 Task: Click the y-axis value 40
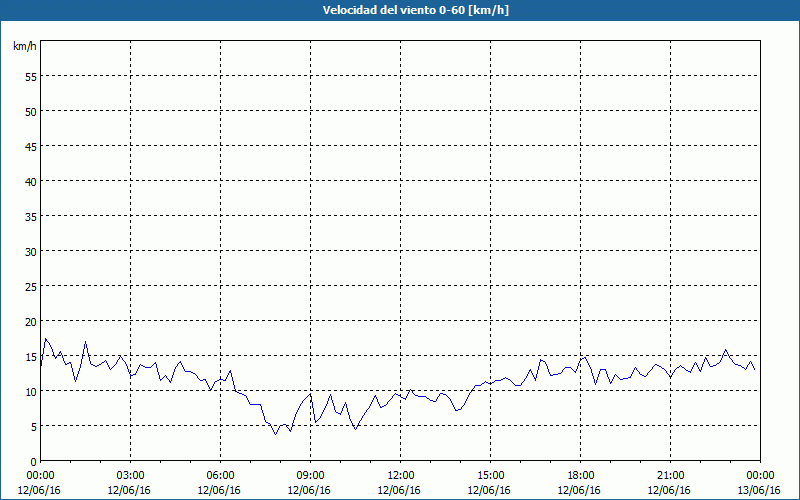[31, 182]
